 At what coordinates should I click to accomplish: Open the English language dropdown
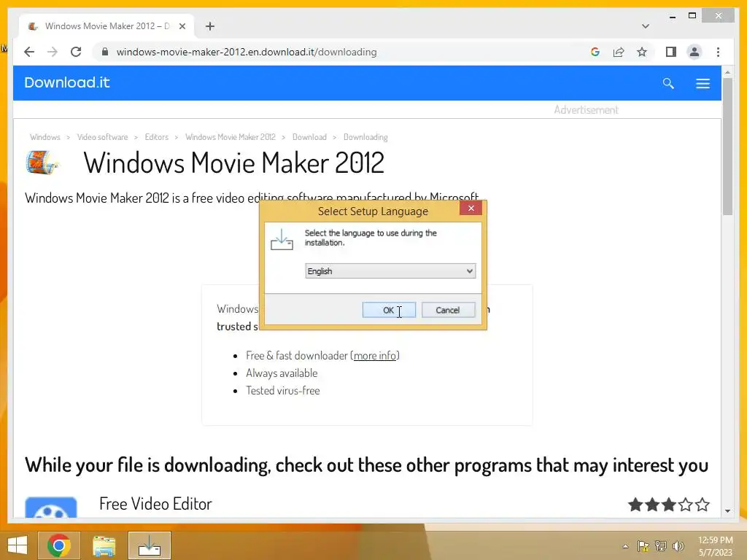[390, 271]
